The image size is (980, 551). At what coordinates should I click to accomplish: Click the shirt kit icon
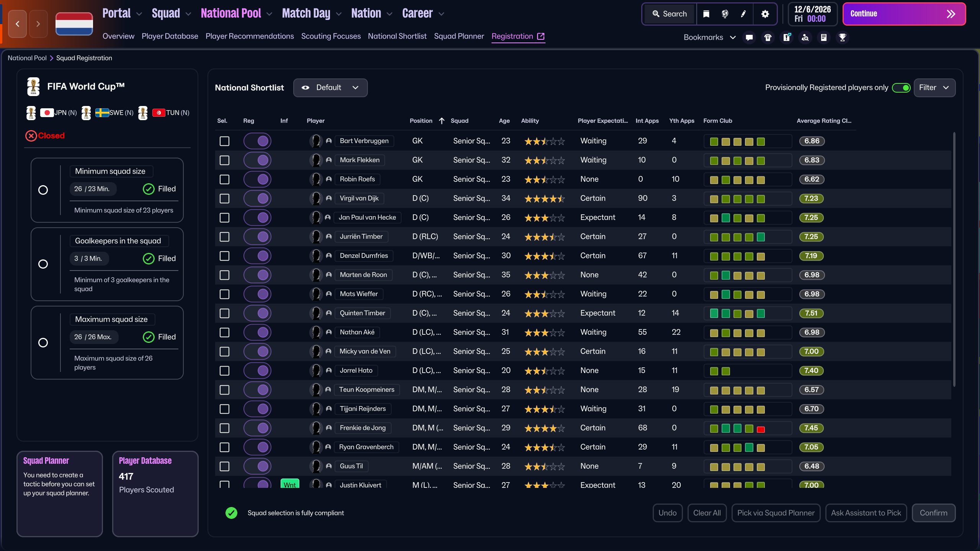[768, 37]
